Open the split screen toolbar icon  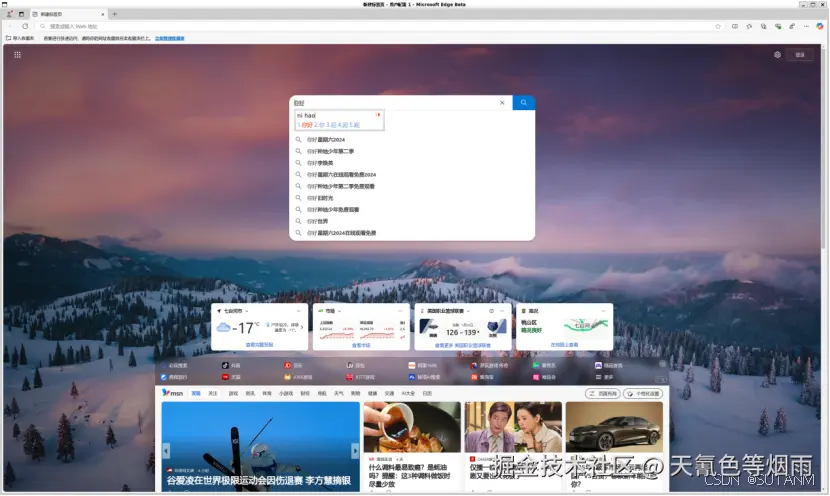[x=735, y=26]
